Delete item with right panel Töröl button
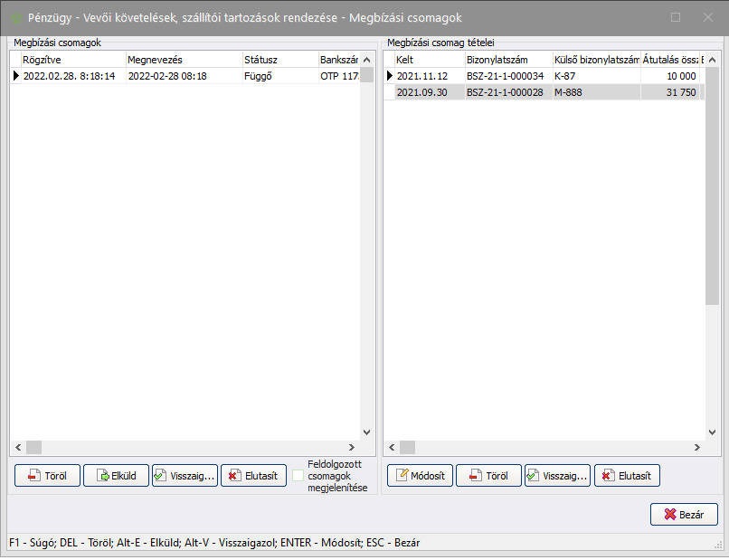This screenshot has height=560, width=729. click(488, 476)
